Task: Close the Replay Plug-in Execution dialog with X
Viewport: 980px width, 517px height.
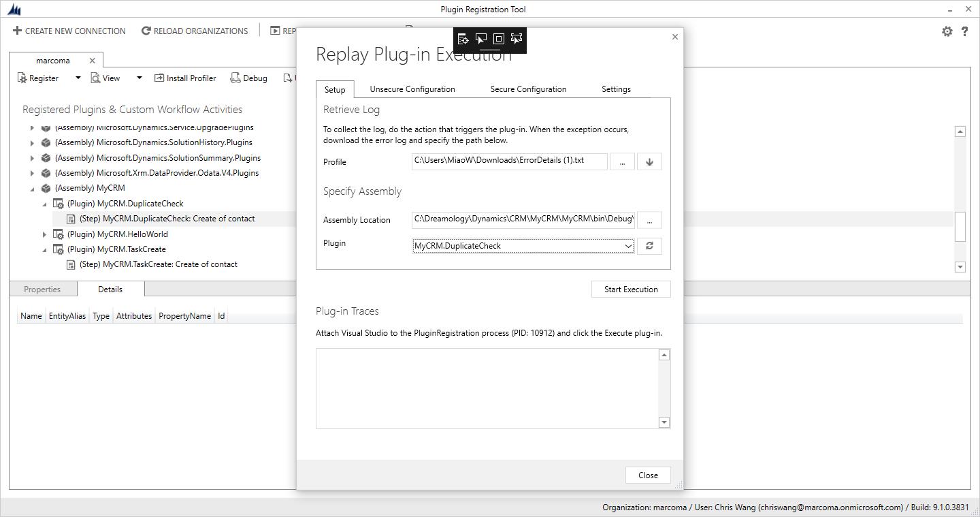Action: [x=675, y=37]
